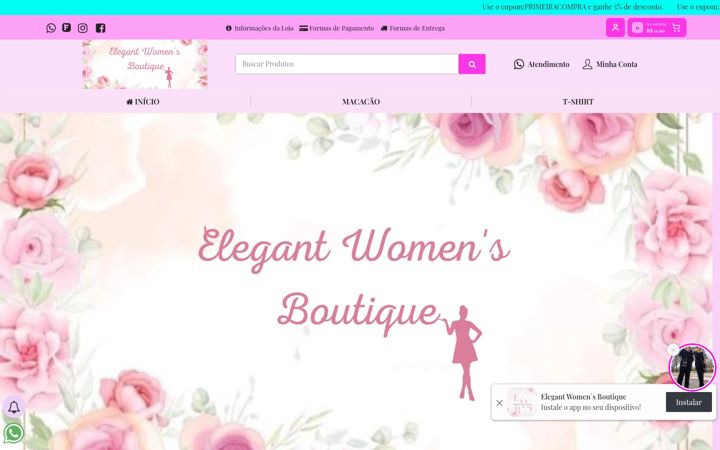This screenshot has height=450, width=720.
Task: Click the notification bell icon
Action: pos(14,407)
